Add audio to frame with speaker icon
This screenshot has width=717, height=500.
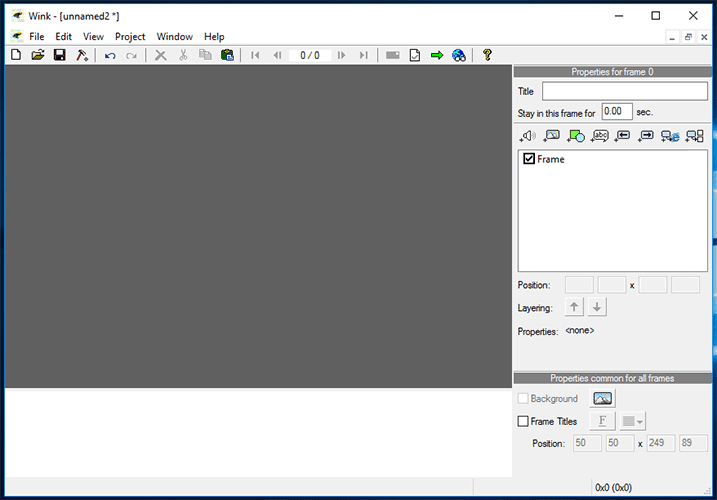click(528, 135)
